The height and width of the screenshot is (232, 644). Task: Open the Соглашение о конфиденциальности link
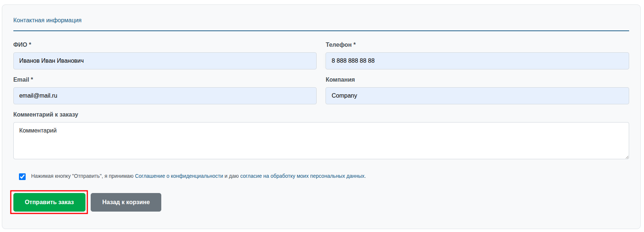tap(179, 176)
